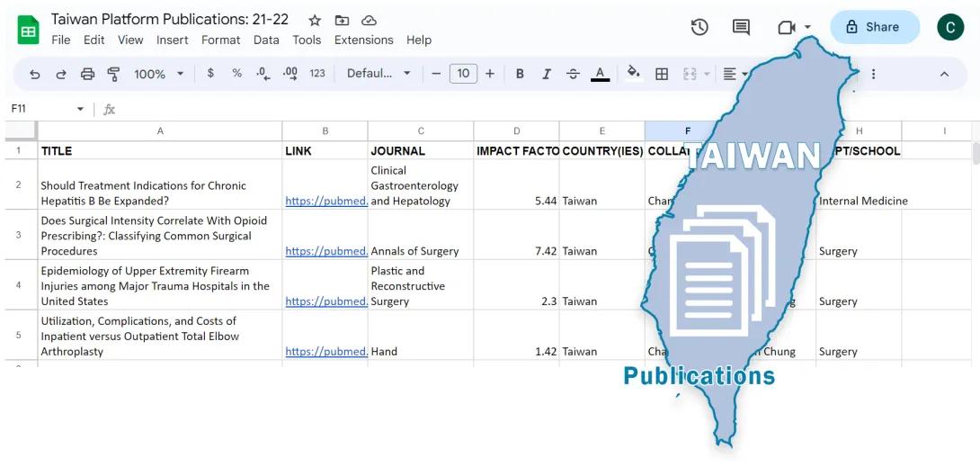
Task: Redo the last action
Action: [x=61, y=74]
